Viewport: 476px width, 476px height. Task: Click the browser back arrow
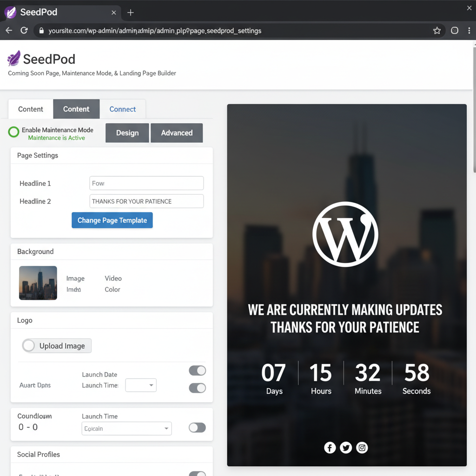click(x=8, y=30)
